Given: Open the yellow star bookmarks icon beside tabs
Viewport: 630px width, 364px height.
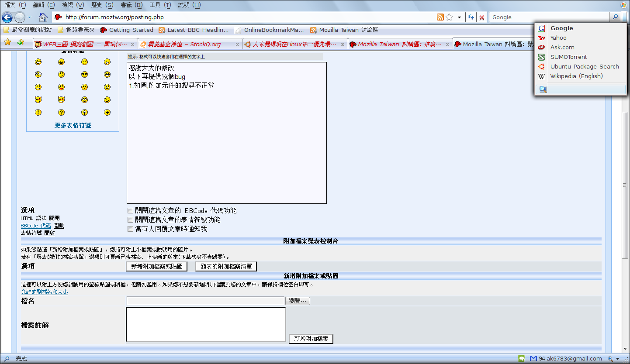Looking at the screenshot, I should pyautogui.click(x=7, y=42).
